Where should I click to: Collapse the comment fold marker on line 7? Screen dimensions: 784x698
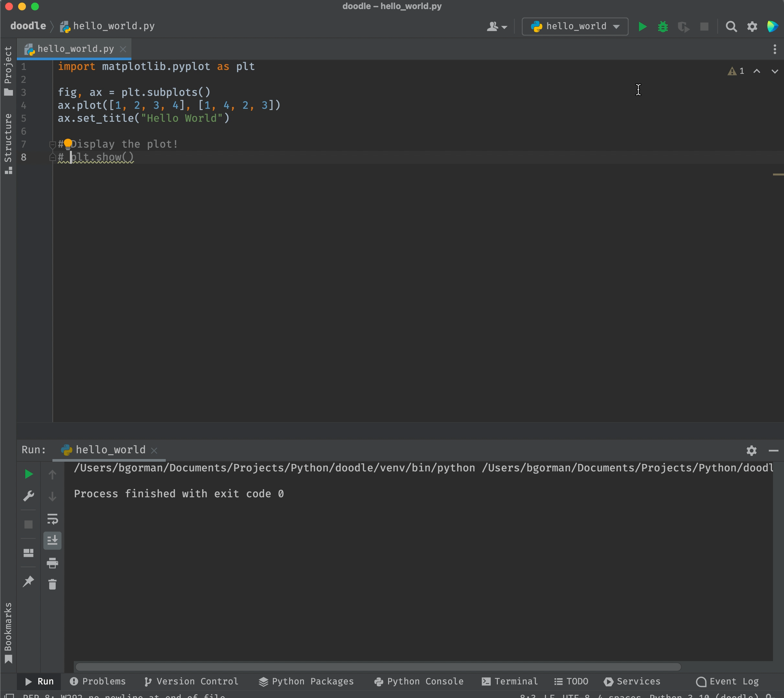coord(52,145)
